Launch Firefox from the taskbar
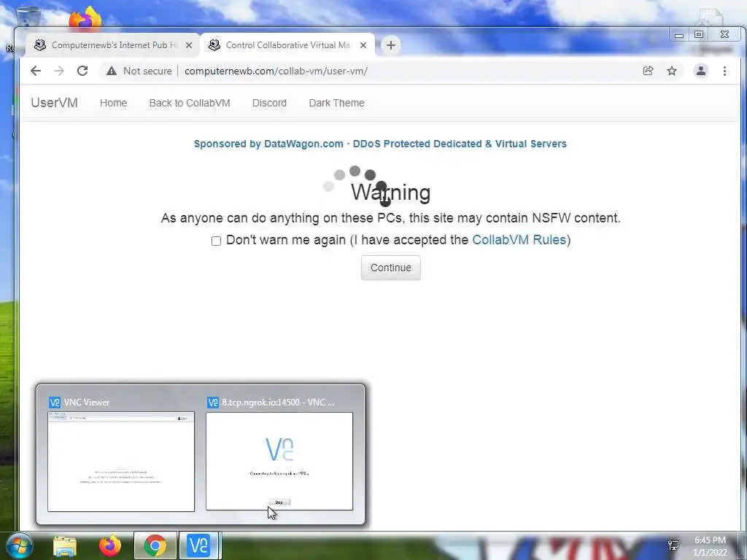This screenshot has height=560, width=747. pos(110,545)
